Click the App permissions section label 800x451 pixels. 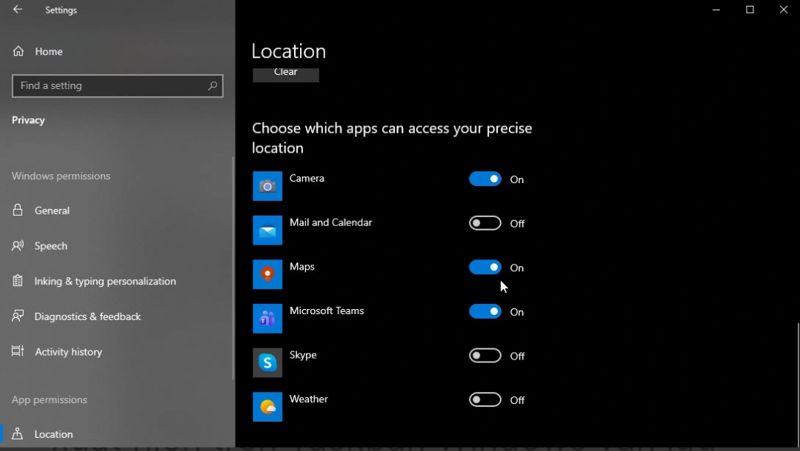(x=49, y=399)
